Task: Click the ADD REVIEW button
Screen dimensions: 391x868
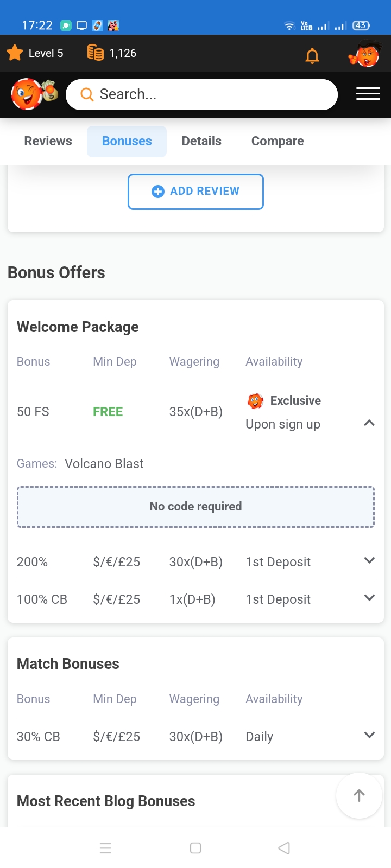Action: (x=195, y=192)
